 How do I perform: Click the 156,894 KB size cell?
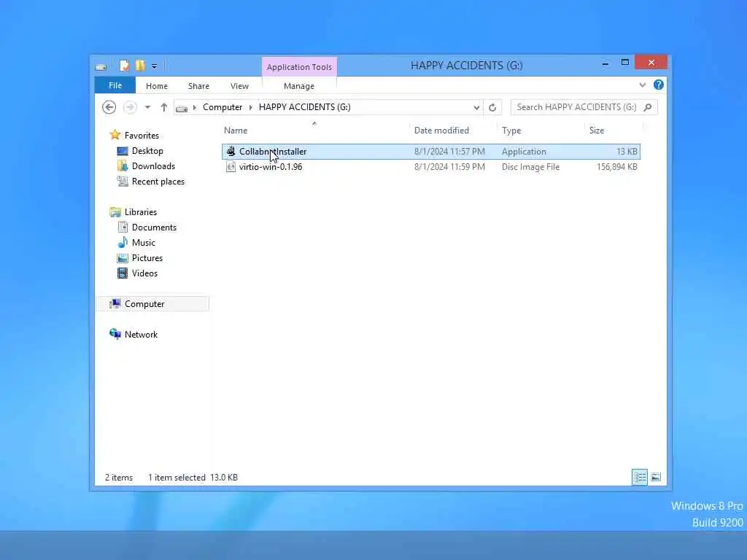point(616,167)
